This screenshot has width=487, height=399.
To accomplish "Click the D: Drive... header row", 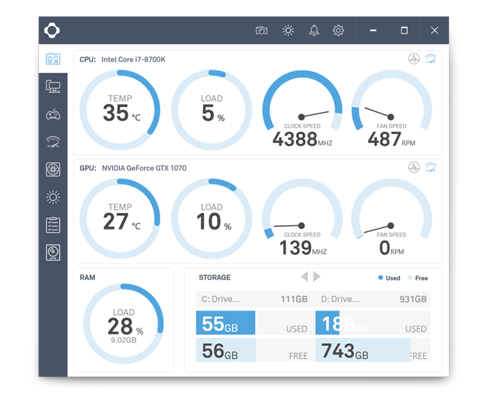I will click(373, 299).
